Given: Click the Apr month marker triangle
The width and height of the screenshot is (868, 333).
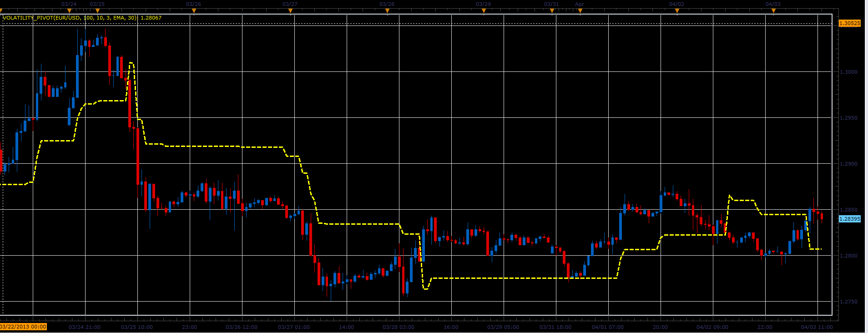Looking at the screenshot, I should point(580,10).
